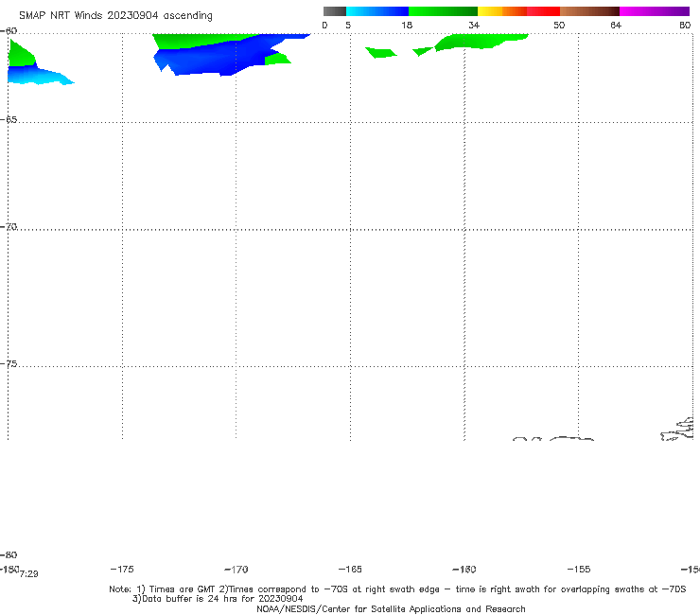Select the cyan-to-blue segment of the color bar
The height and width of the screenshot is (615, 700).
click(377, 11)
